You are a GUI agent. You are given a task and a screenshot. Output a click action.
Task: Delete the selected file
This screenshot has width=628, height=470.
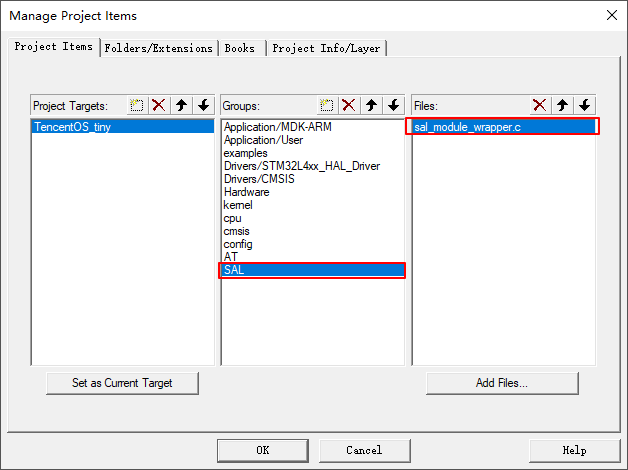(x=539, y=106)
